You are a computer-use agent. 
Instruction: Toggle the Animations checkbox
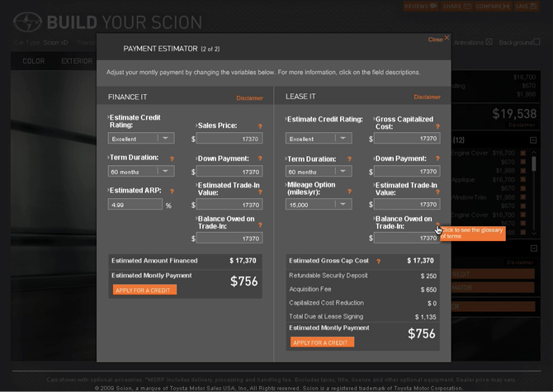[489, 42]
